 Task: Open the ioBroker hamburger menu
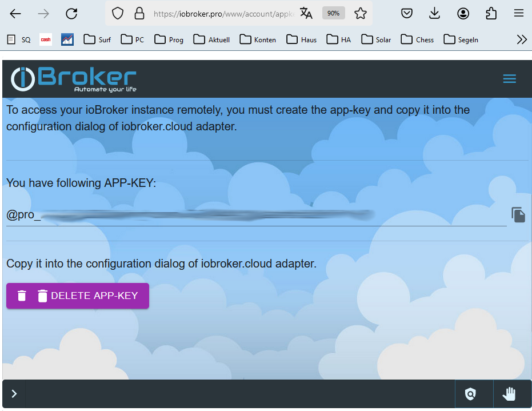[509, 79]
